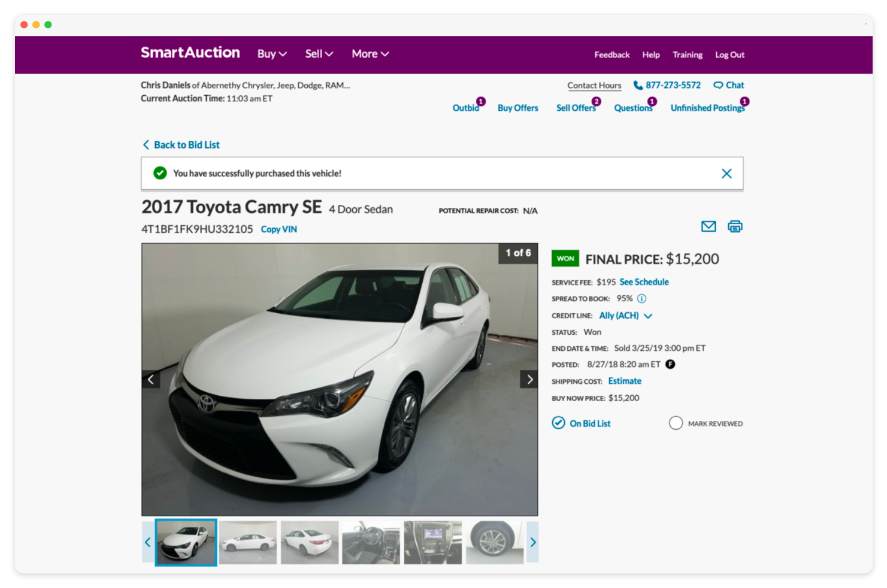Expand the Ally (ACH) credit line dropdown

coord(625,316)
